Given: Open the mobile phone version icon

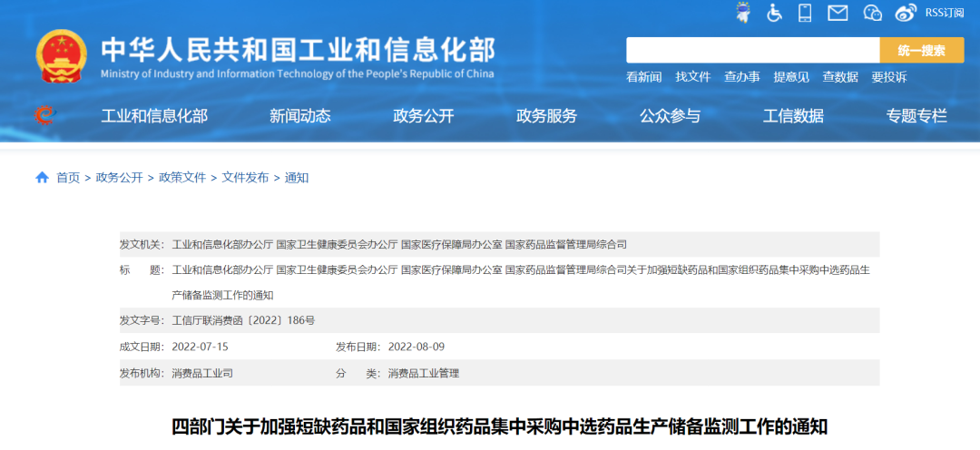Looking at the screenshot, I should pyautogui.click(x=805, y=13).
